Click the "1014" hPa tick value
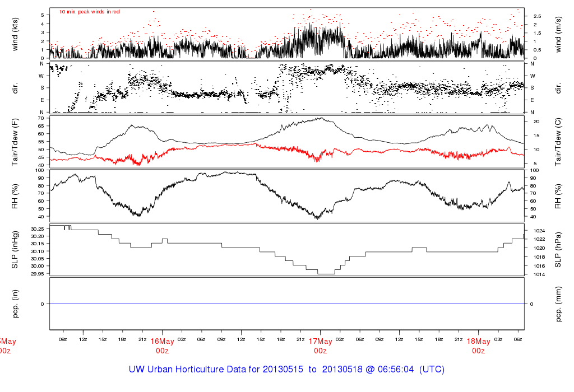 (539, 274)
